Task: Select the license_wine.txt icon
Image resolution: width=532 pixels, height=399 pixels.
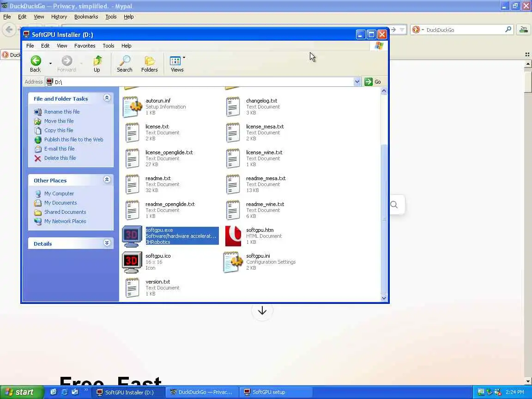Action: pos(233,158)
